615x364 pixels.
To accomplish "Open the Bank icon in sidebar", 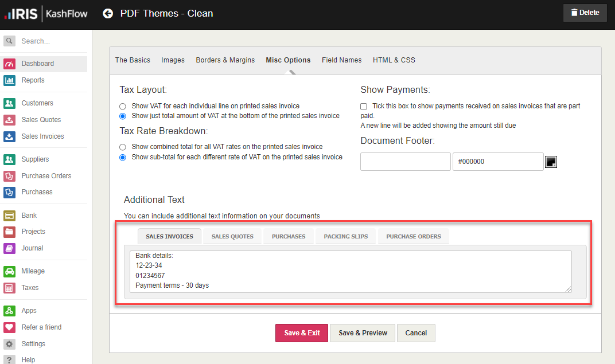I will (x=9, y=216).
